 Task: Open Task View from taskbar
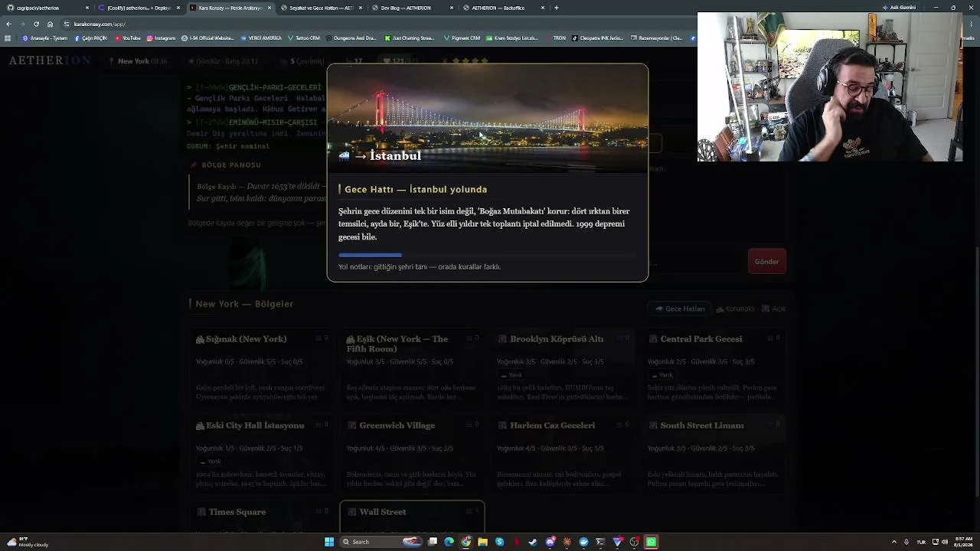pos(433,542)
